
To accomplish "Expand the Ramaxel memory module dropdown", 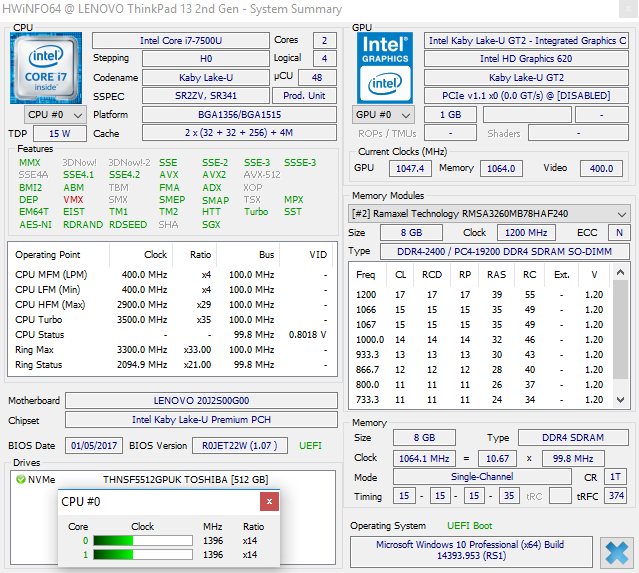I will (489, 214).
